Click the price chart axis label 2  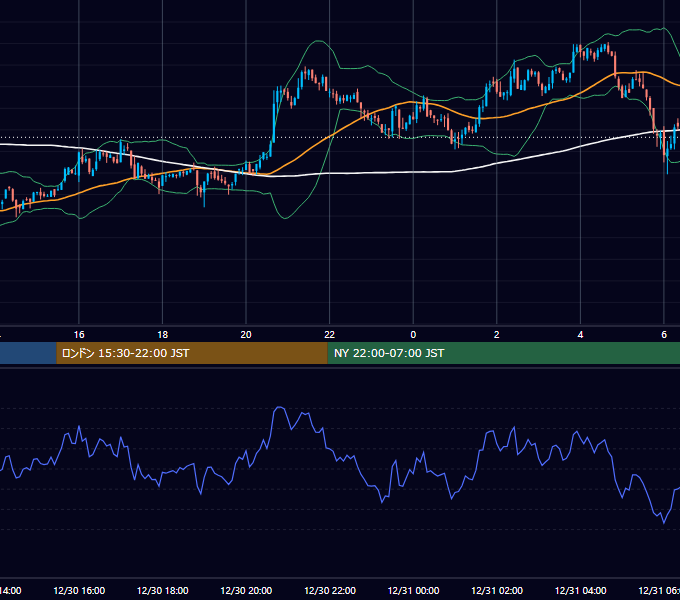[x=497, y=335]
